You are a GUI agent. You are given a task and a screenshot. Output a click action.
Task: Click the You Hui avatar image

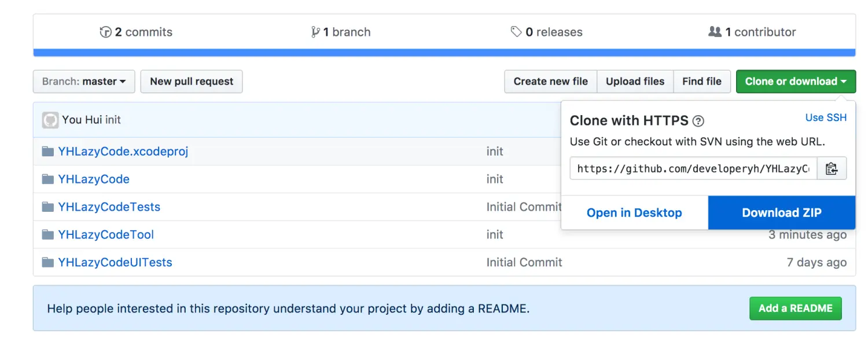[50, 120]
